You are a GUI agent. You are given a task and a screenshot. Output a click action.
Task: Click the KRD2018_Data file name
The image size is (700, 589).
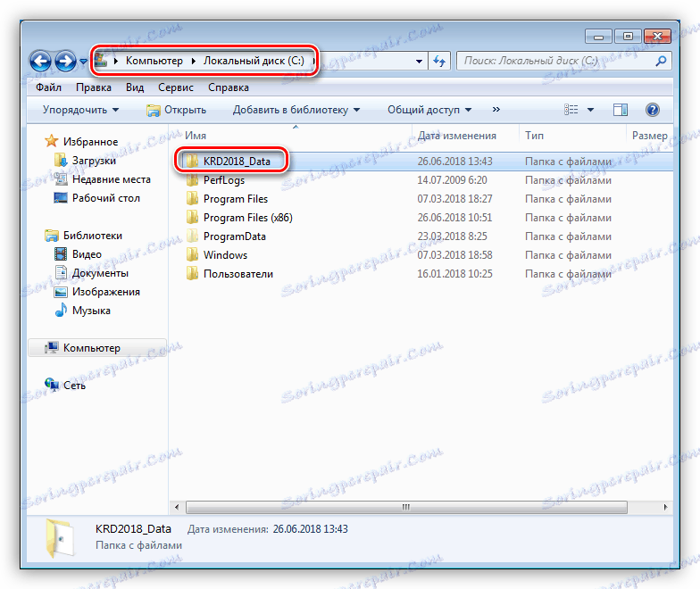pos(237,162)
